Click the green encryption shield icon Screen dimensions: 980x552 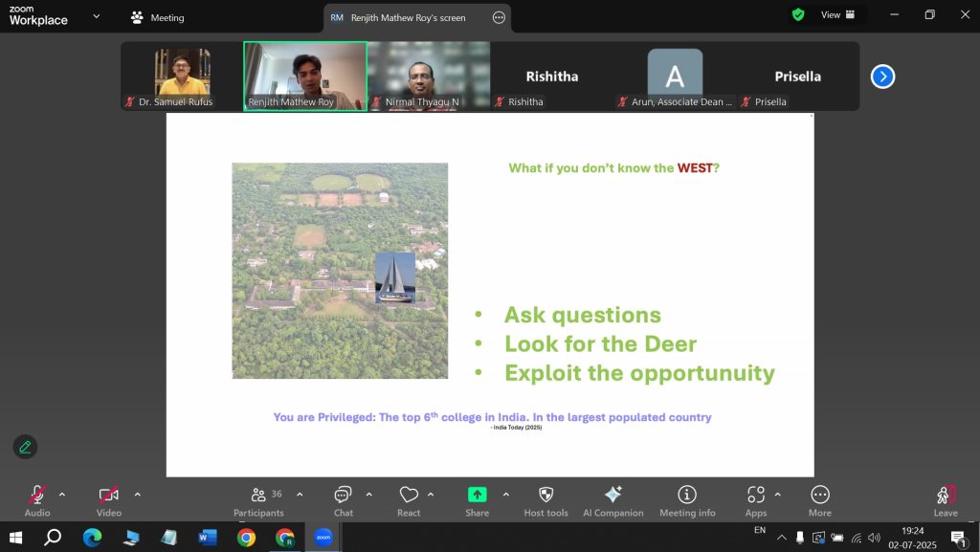797,15
